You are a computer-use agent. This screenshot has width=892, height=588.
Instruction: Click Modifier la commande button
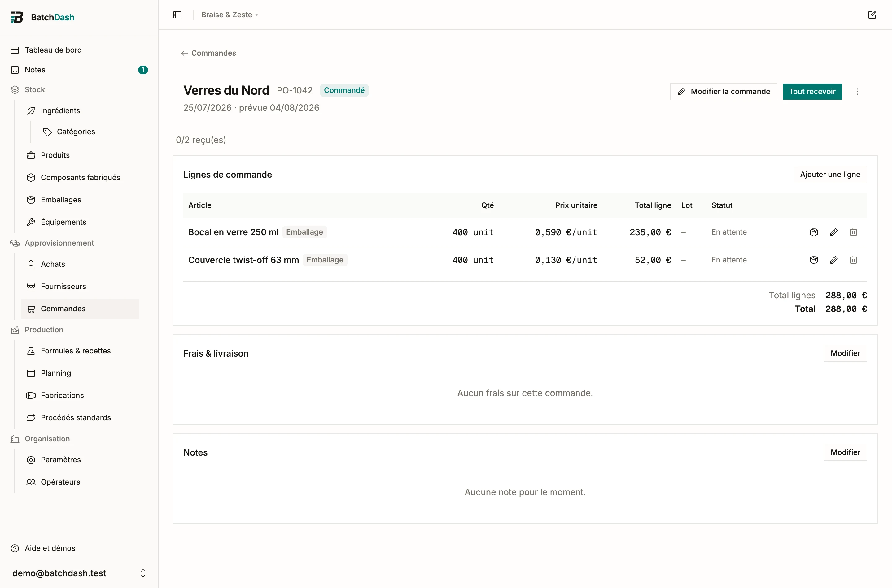tap(724, 92)
